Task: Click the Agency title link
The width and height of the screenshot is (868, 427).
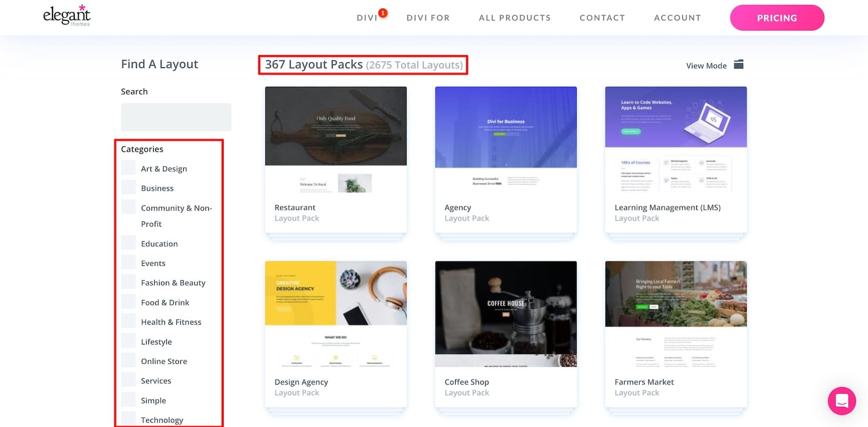Action: (458, 207)
